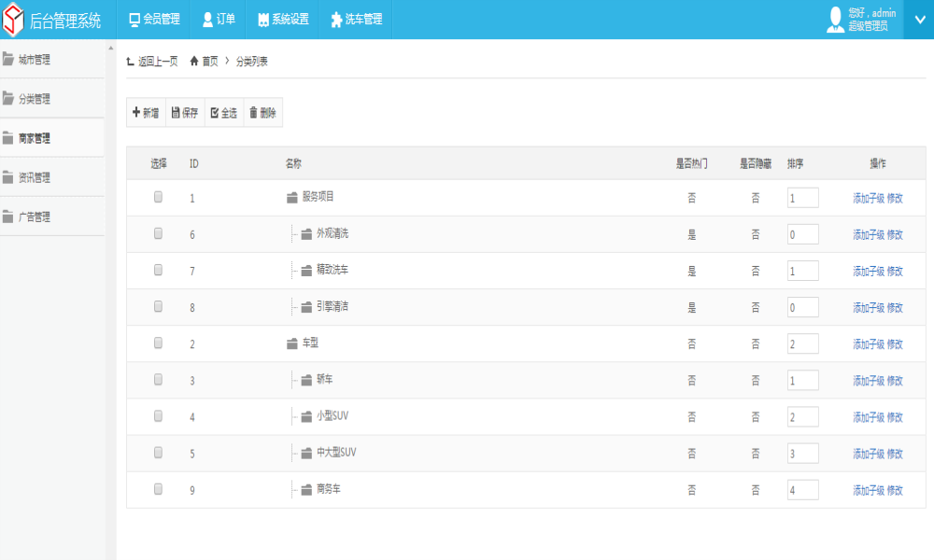Click the folder icon beside 服务项目
The height and width of the screenshot is (560, 934).
(291, 198)
